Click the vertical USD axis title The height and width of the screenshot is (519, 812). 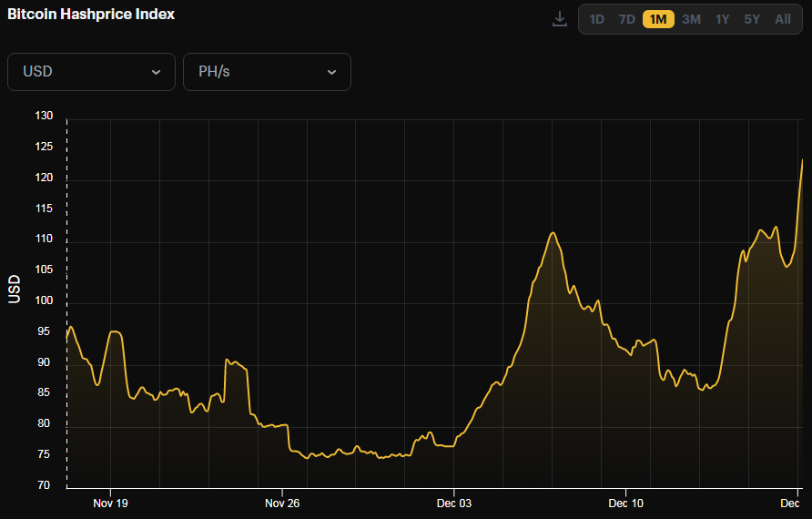[14, 289]
